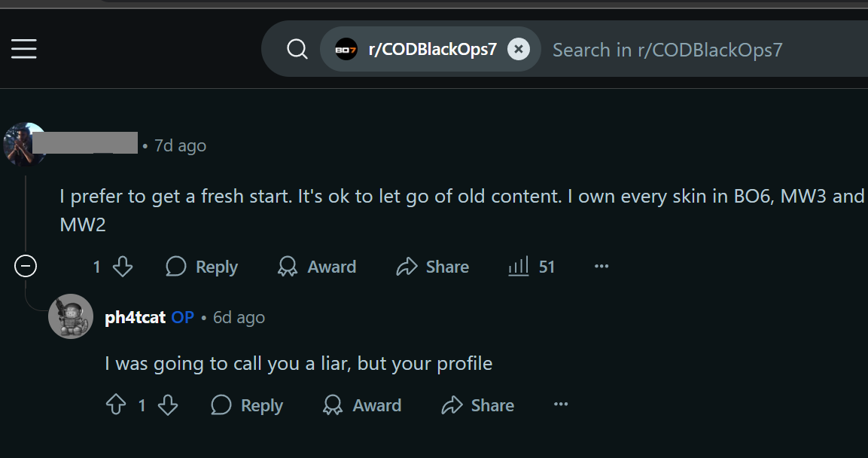The height and width of the screenshot is (458, 868).
Task: Downvote the first comment about fresh start
Action: pyautogui.click(x=123, y=267)
